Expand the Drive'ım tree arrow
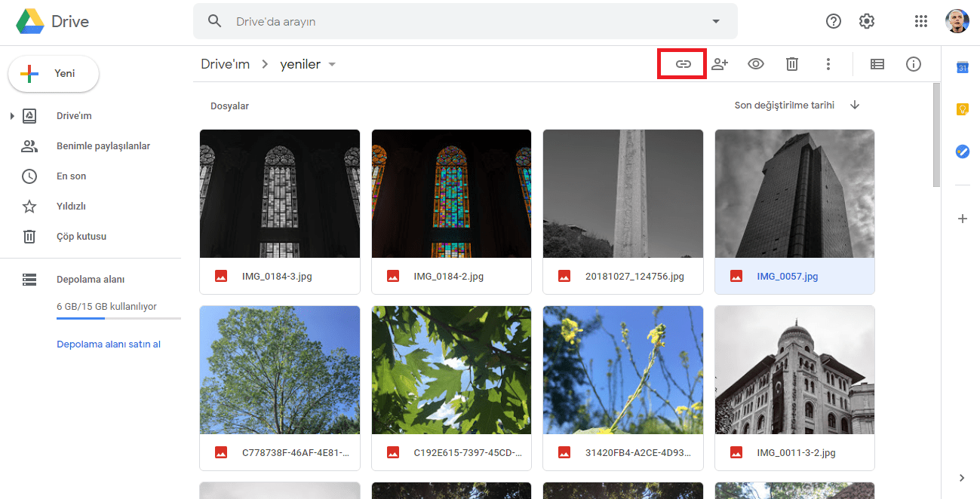Viewport: 980px width, 499px height. pyautogui.click(x=12, y=116)
